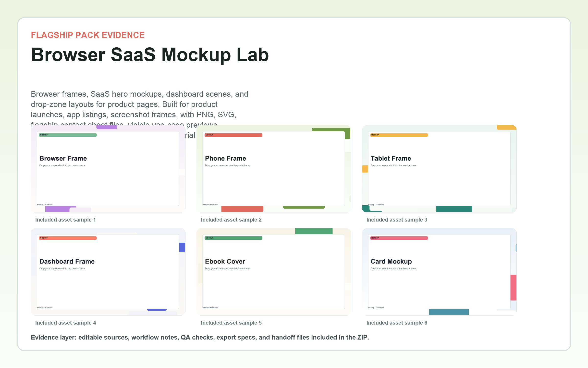Open the Tablet Frame sample thumbnail
This screenshot has height=368, width=588.
439,169
